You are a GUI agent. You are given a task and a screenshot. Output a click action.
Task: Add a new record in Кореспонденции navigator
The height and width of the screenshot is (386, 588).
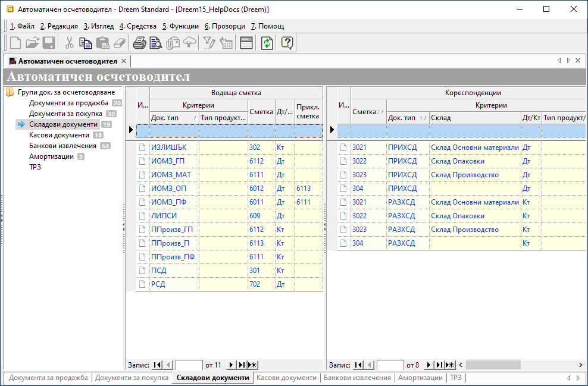[451, 365]
